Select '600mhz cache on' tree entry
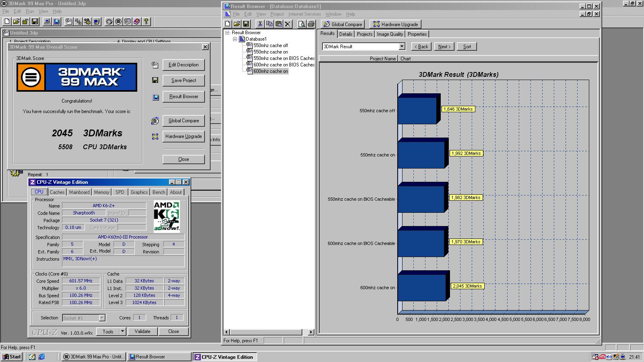Viewport: 644px width, 362px height. [270, 71]
